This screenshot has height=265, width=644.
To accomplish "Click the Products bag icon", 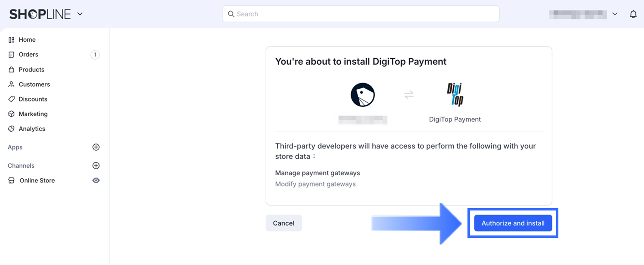I will 11,70.
